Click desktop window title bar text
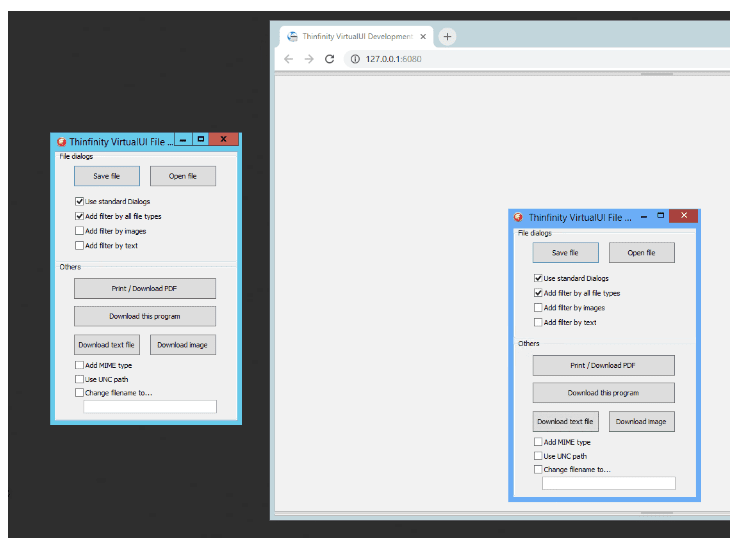Image resolution: width=741 pixels, height=548 pixels. click(x=121, y=142)
